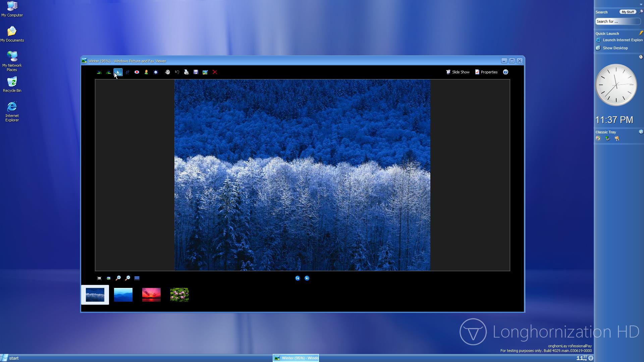Click the undo arrow icon
Viewport: 644px width, 362px height.
(x=177, y=72)
